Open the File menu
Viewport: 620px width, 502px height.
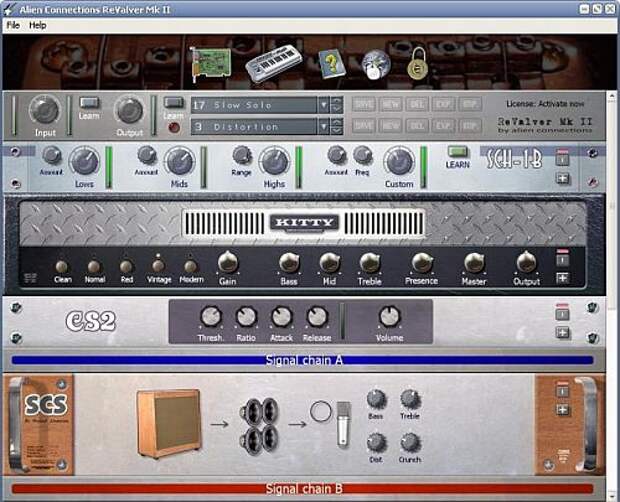coord(13,25)
